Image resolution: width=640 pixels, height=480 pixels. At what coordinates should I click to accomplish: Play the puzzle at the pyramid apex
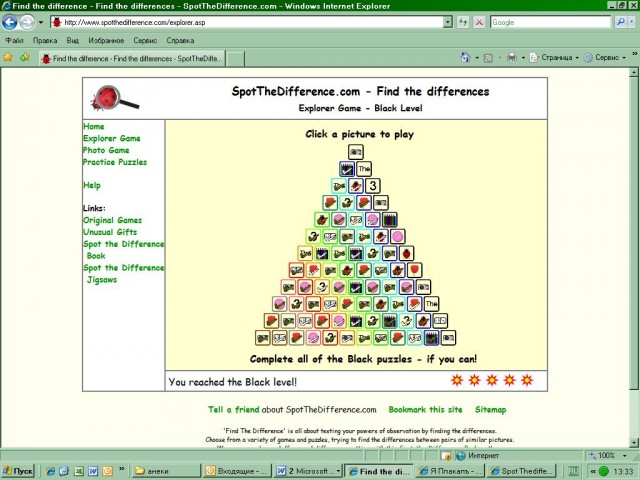click(356, 152)
